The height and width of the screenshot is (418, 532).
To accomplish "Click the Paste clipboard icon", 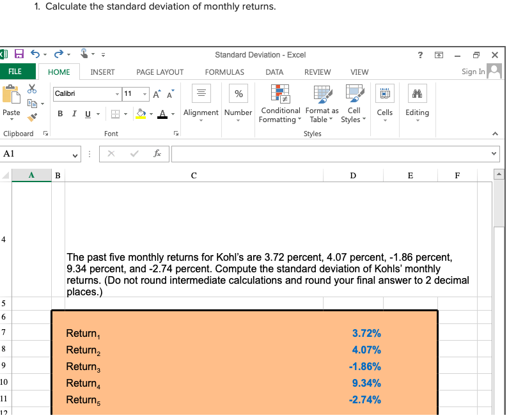I will (12, 94).
